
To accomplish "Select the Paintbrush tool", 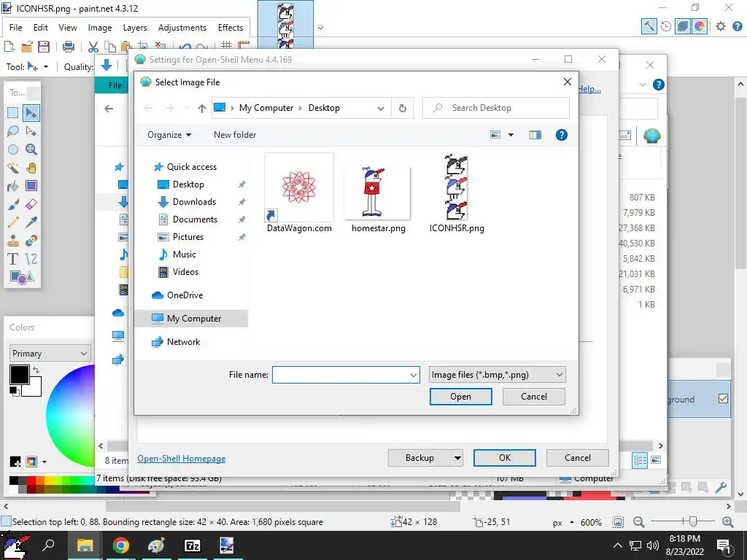I will coord(13,204).
